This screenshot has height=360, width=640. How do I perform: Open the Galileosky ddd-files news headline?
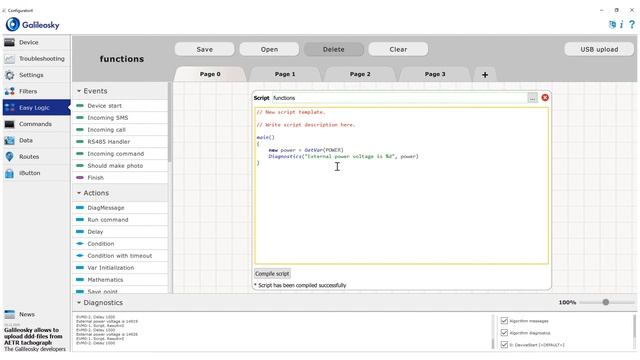tap(33, 336)
